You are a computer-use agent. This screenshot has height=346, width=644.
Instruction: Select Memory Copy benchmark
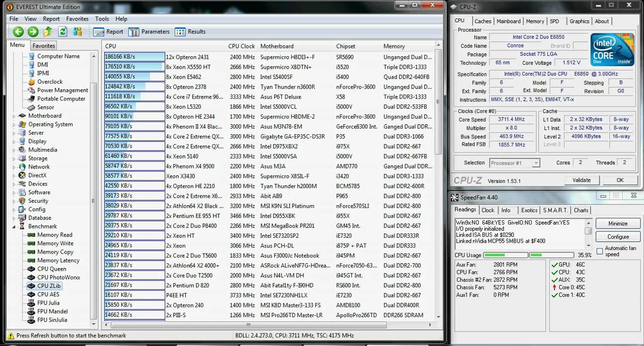(x=55, y=252)
